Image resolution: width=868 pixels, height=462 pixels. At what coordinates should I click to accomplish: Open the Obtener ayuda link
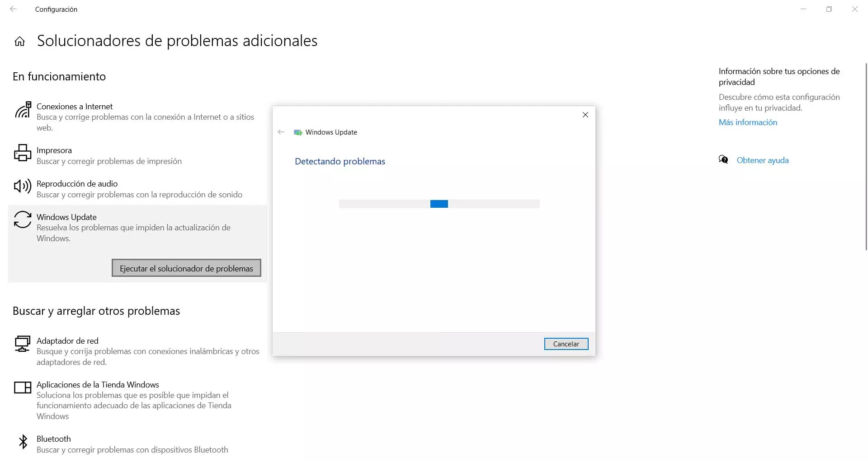pos(763,160)
